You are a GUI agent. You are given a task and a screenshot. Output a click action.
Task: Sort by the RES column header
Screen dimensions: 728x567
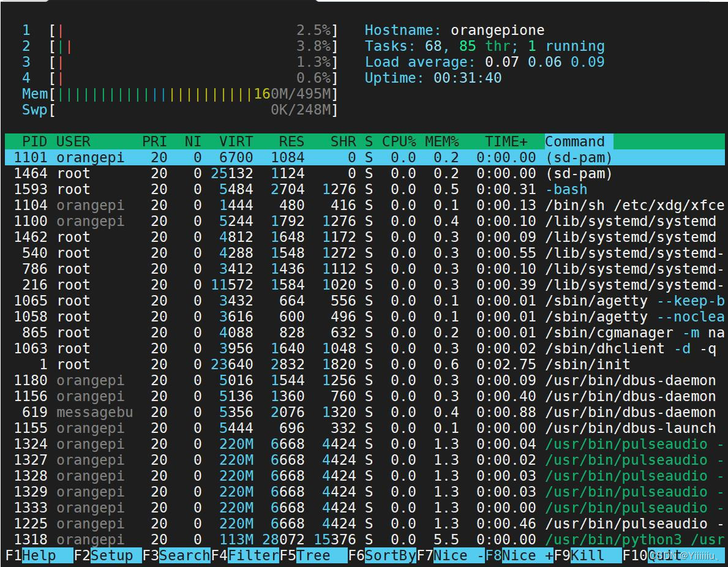[291, 141]
